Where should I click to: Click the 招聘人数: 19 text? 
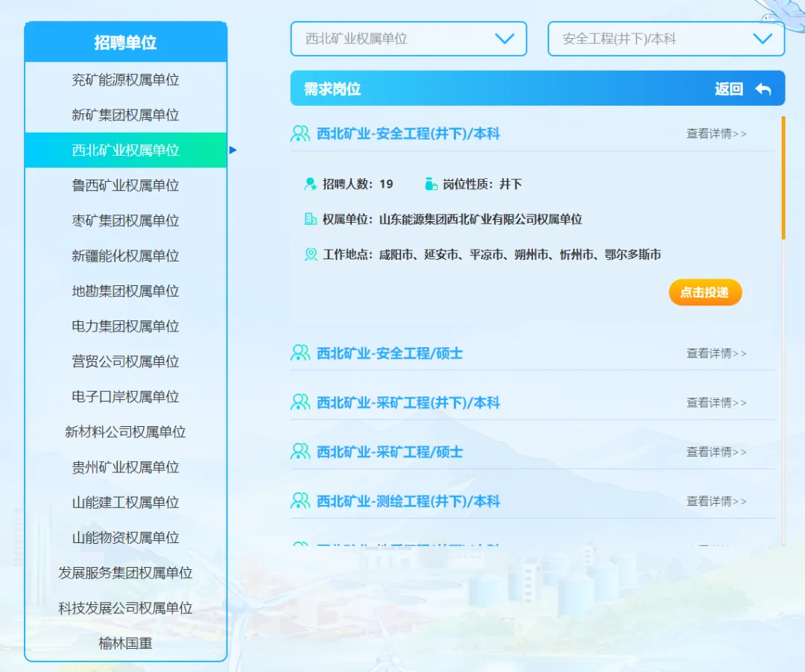358,184
